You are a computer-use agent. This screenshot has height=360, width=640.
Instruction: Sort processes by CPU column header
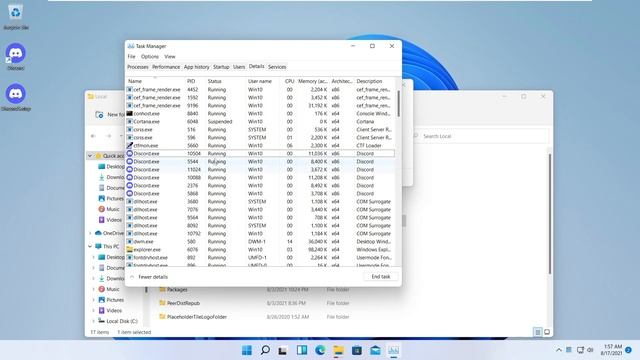(288, 81)
